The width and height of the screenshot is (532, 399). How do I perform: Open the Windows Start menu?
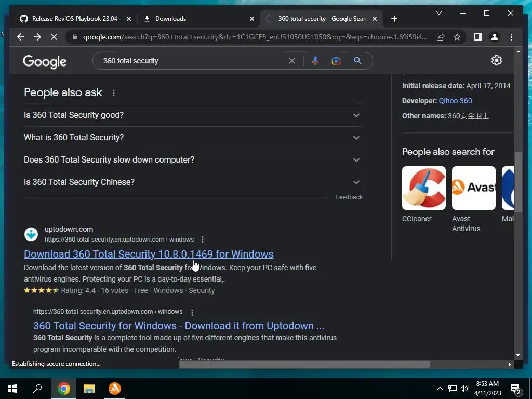tap(12, 389)
